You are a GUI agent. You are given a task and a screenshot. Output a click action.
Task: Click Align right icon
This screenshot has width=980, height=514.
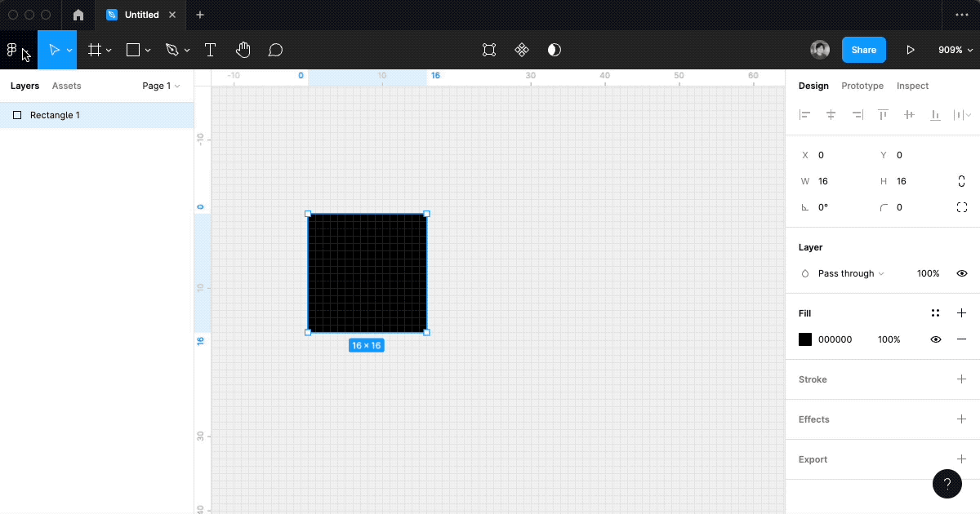pos(857,115)
